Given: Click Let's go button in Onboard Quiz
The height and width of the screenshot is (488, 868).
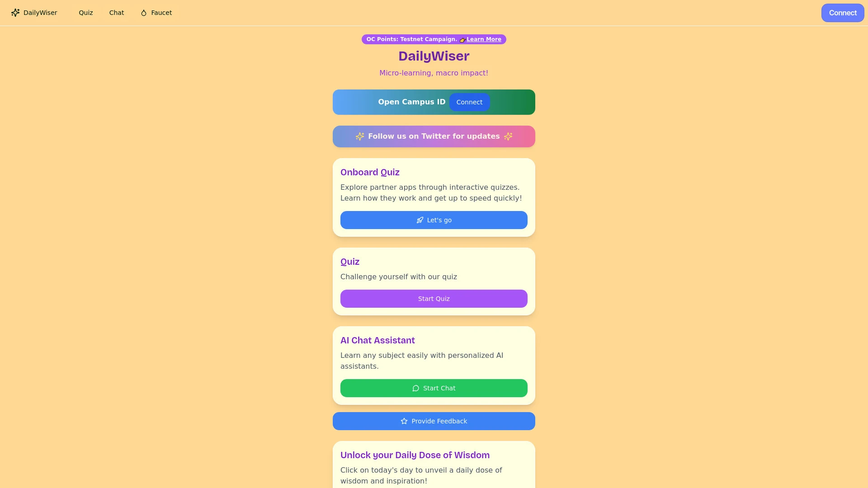Looking at the screenshot, I should 434,220.
